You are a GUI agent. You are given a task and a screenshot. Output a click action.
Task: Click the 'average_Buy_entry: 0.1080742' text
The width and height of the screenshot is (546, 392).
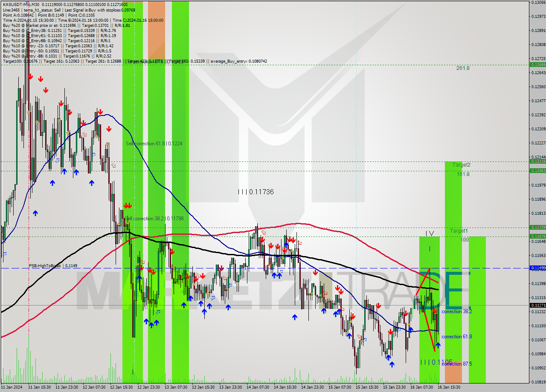(238, 61)
